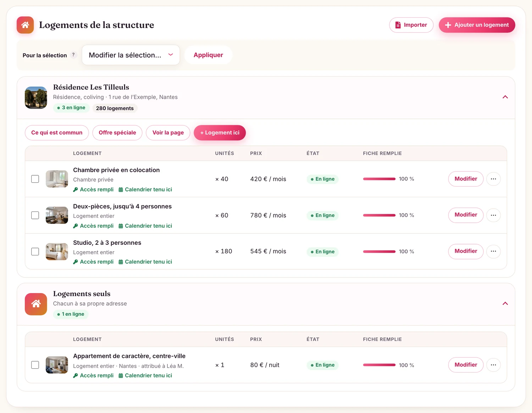The height and width of the screenshot is (413, 532).
Task: Apply the selection with Appliquer
Action: coord(209,55)
